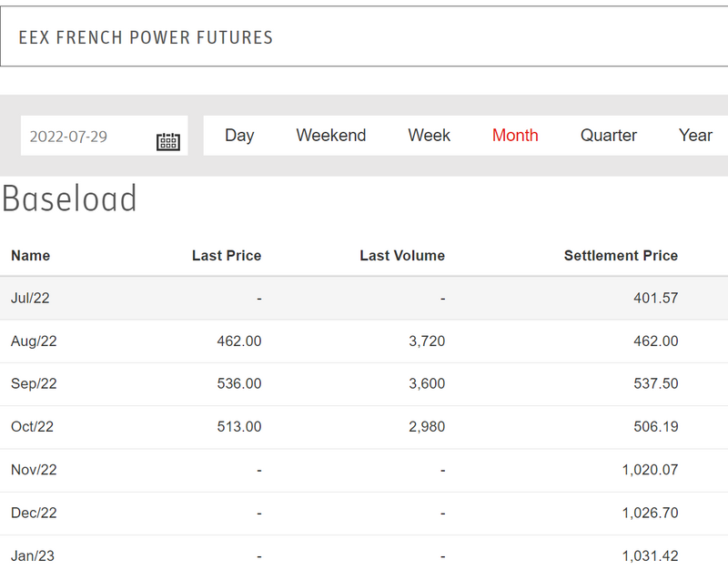Select the Weekend tab
The height and width of the screenshot is (570, 728).
[x=331, y=136]
